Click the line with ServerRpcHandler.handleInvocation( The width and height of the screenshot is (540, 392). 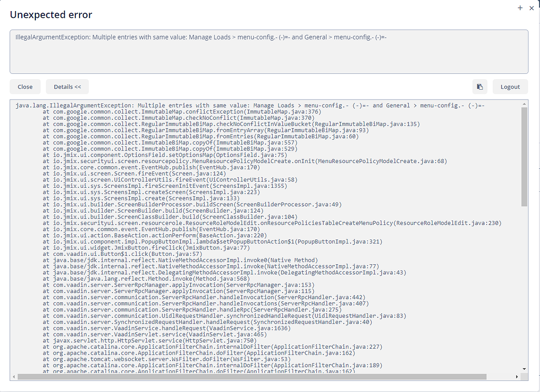[x=204, y=298]
